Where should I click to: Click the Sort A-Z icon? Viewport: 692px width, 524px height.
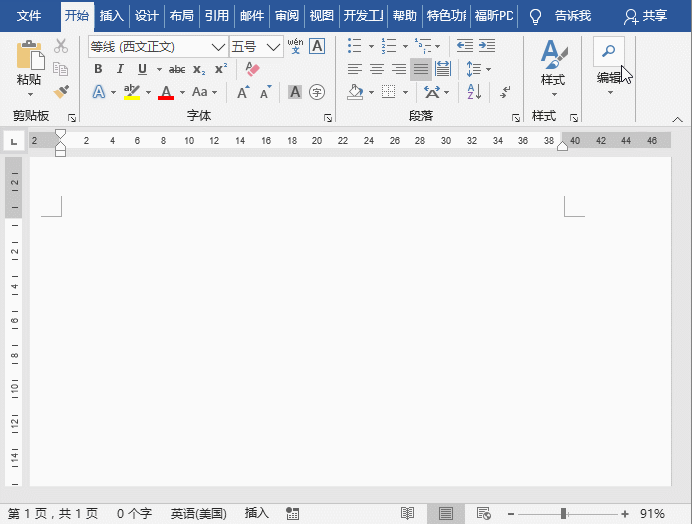click(474, 92)
